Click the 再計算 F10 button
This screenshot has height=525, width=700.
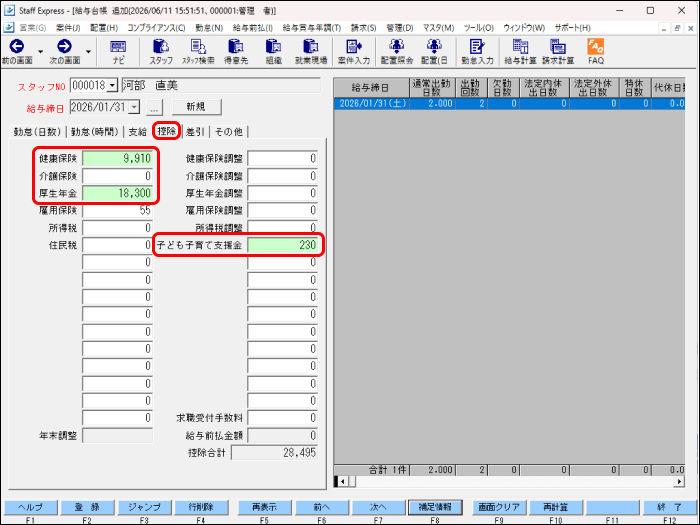pos(556,508)
